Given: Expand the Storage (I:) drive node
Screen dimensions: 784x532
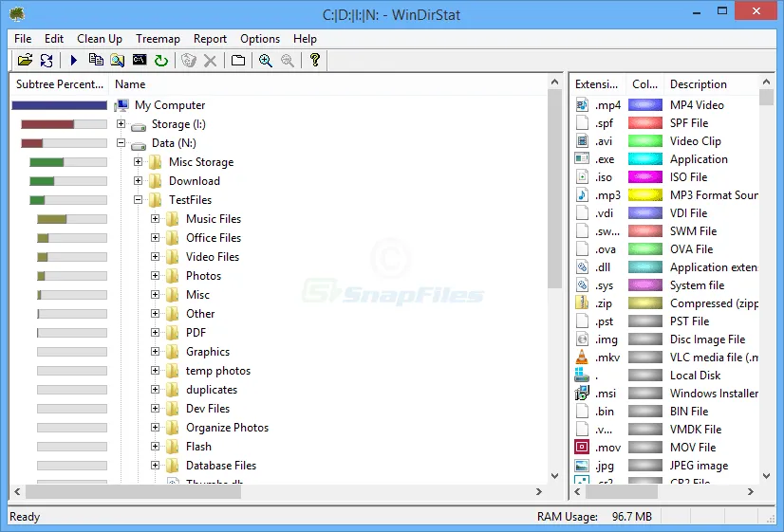Looking at the screenshot, I should [x=121, y=123].
